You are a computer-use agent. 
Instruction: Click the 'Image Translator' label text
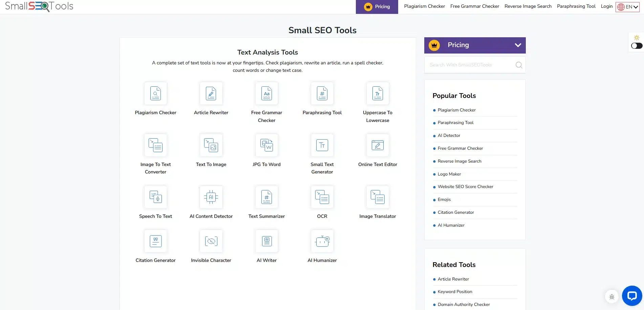[378, 216]
